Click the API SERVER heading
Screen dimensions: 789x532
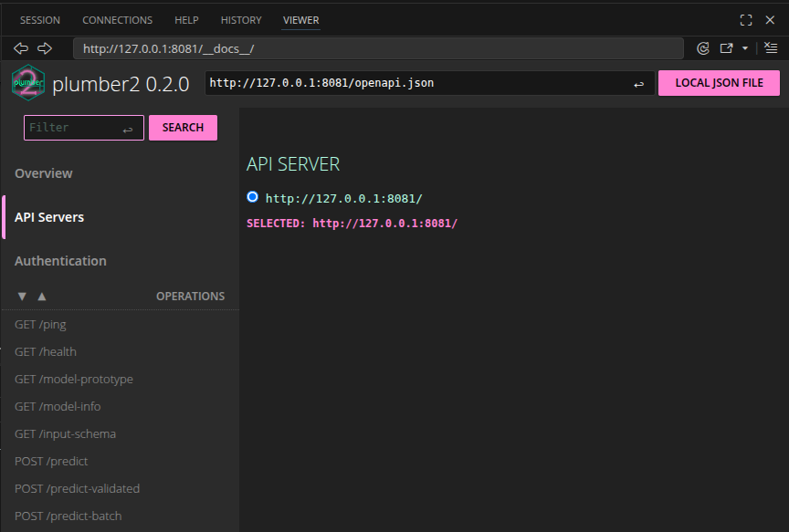(293, 164)
